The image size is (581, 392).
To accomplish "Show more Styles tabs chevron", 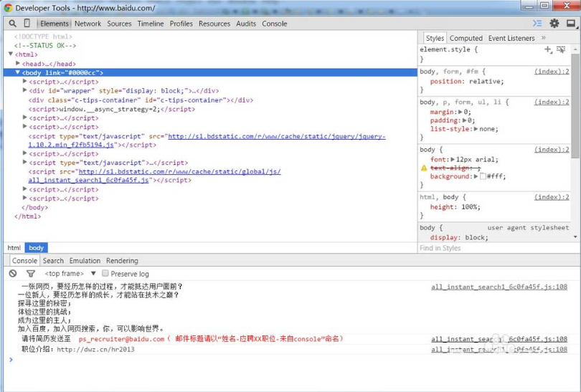I will [x=544, y=38].
